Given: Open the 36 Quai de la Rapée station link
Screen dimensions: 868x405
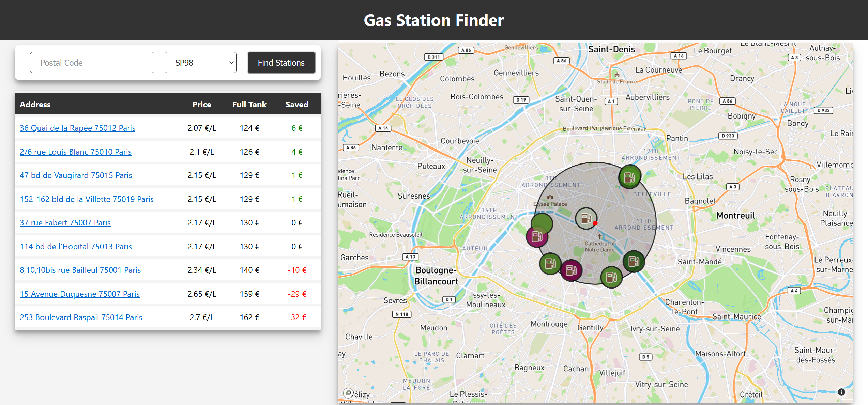Looking at the screenshot, I should click(77, 128).
